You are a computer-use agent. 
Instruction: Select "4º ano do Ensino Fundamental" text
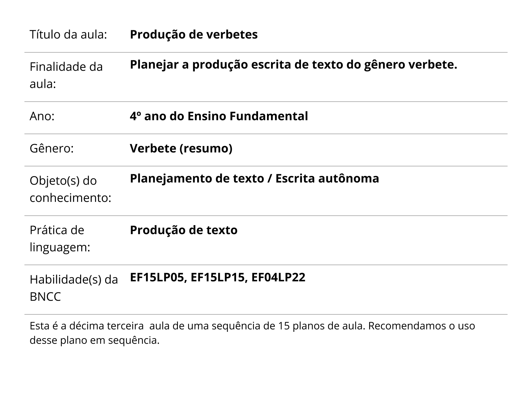219,116
